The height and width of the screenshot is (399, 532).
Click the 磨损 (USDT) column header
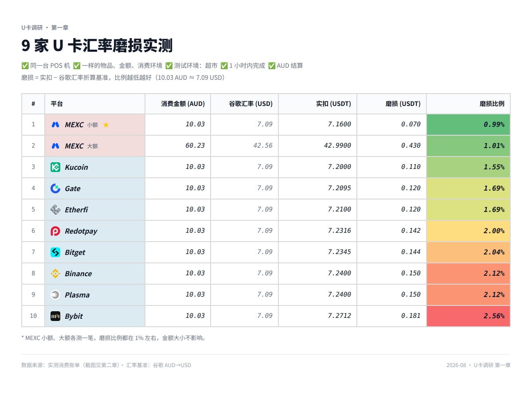click(392, 104)
